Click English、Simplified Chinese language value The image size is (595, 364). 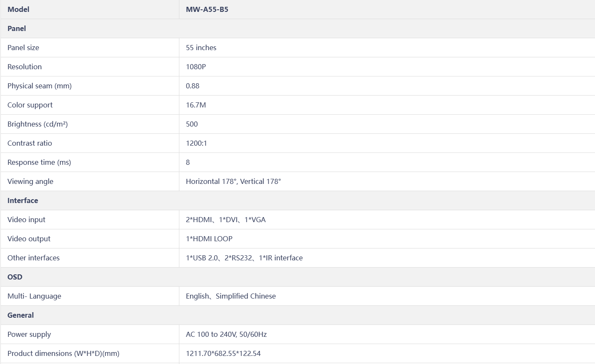pos(231,296)
